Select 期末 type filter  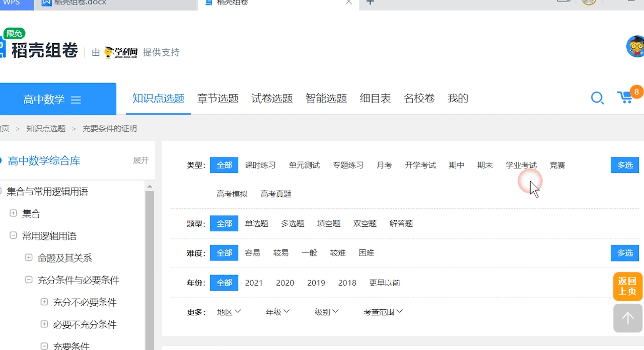click(485, 165)
